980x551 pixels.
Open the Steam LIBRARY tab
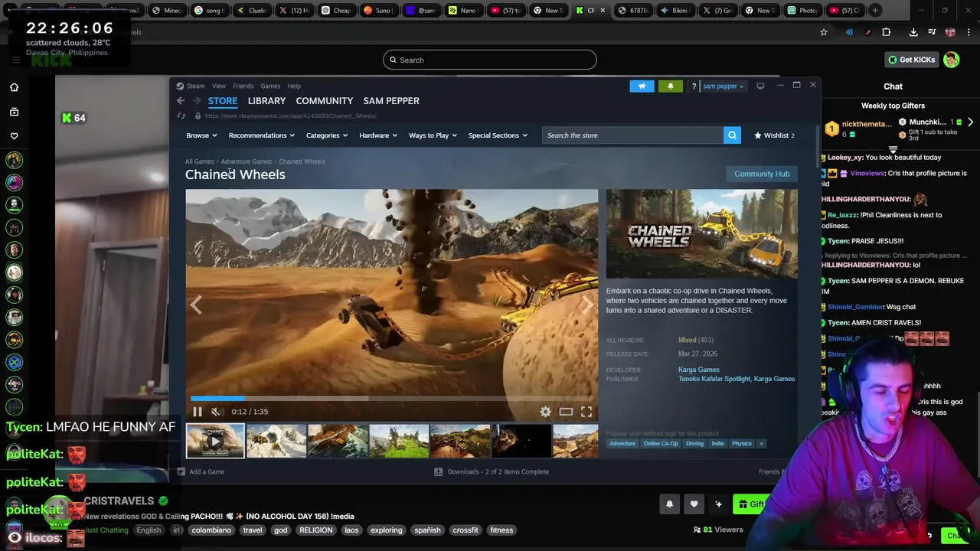click(x=266, y=100)
